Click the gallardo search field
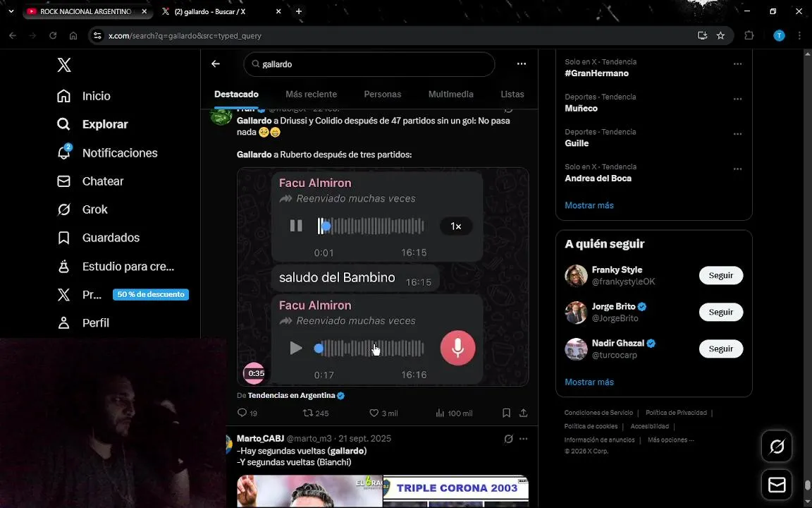Screen dimensions: 812x508 click(369, 64)
